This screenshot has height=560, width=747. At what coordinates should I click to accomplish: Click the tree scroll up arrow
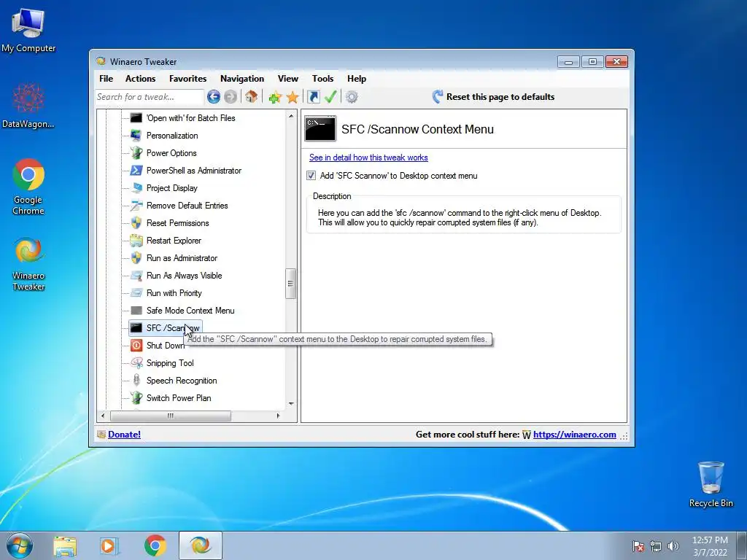[290, 116]
